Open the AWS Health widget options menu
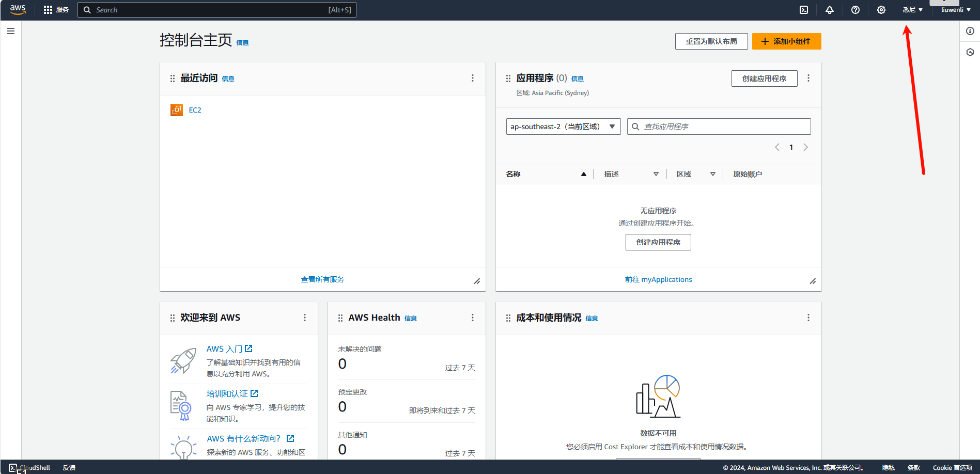The width and height of the screenshot is (980, 474). [472, 318]
